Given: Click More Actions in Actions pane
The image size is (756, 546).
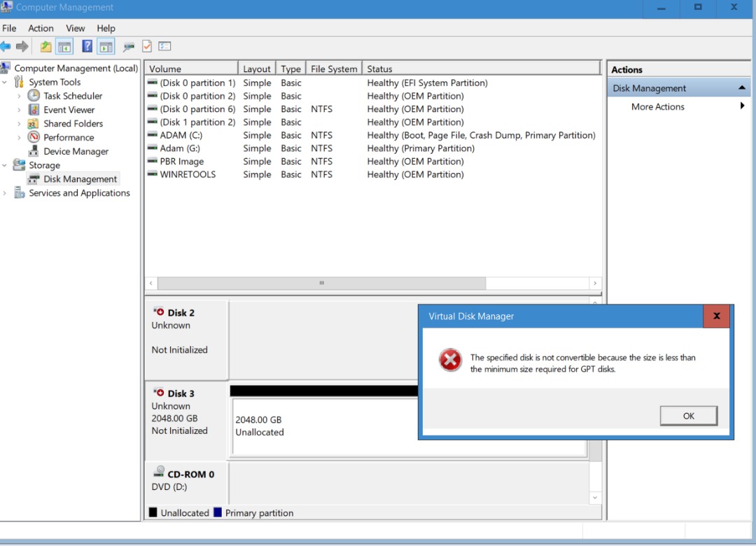Looking at the screenshot, I should pyautogui.click(x=657, y=106).
